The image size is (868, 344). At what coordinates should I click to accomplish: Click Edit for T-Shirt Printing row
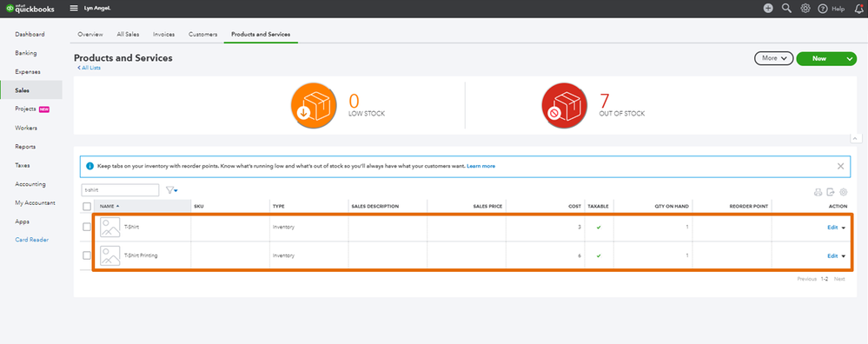click(x=832, y=256)
